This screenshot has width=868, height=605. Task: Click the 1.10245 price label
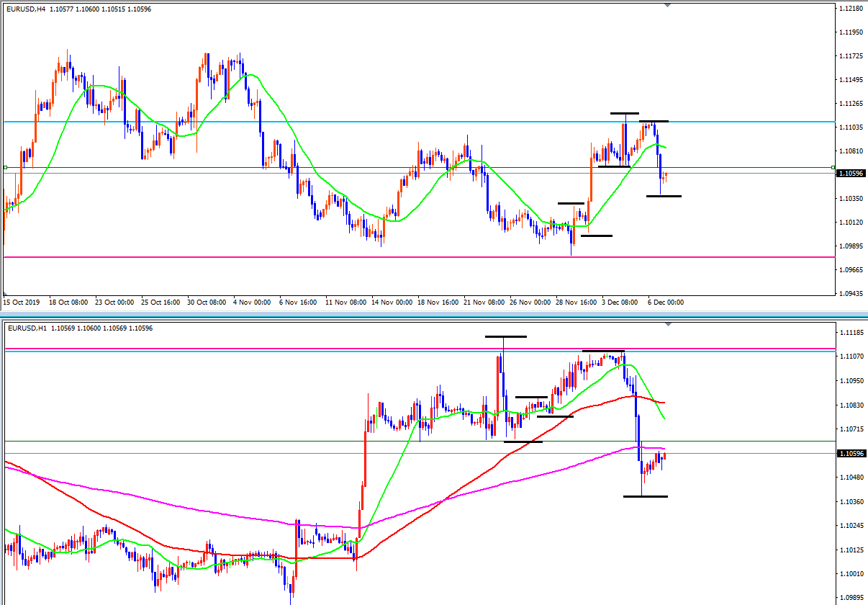tap(851, 526)
